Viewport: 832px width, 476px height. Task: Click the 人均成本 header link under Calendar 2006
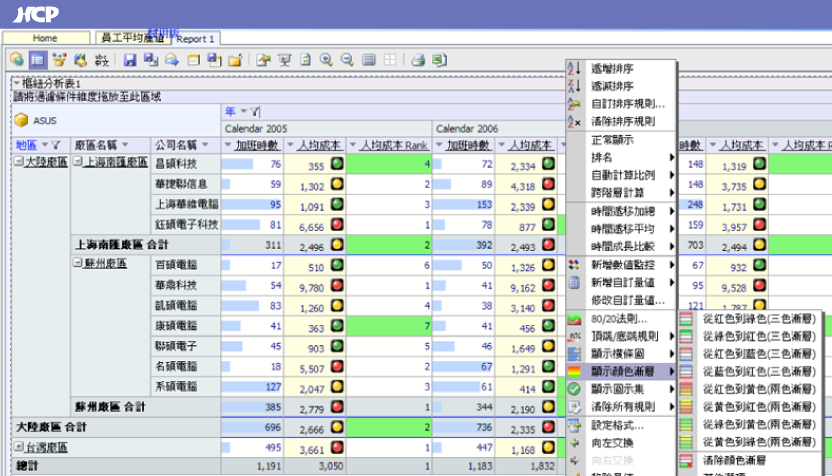click(x=531, y=145)
